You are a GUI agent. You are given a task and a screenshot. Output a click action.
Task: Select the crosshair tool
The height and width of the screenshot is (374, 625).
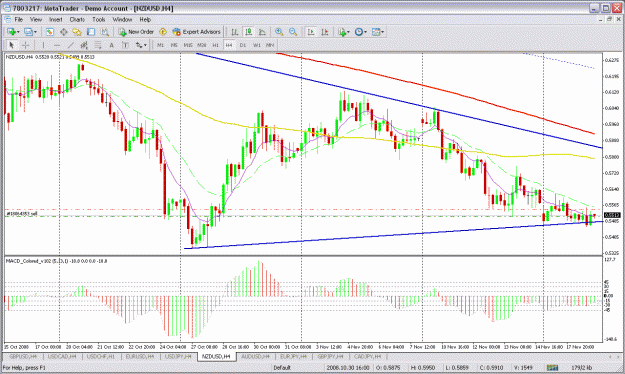click(x=26, y=45)
